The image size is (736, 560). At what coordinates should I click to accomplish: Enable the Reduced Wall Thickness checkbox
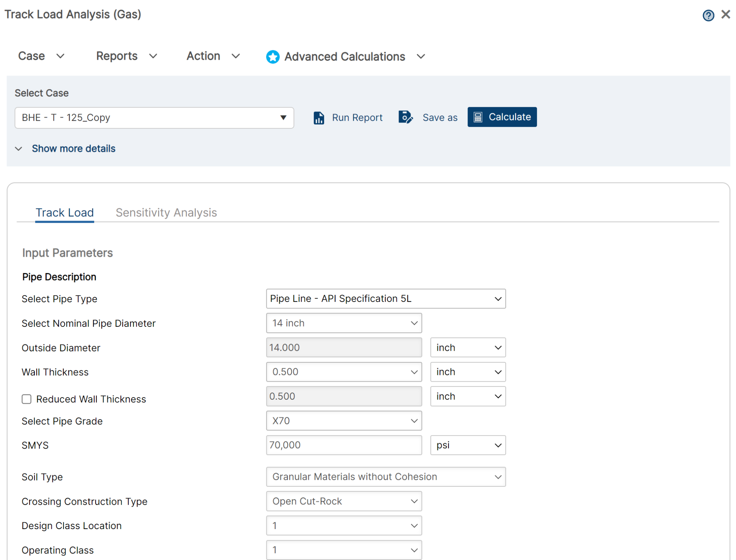pos(27,399)
